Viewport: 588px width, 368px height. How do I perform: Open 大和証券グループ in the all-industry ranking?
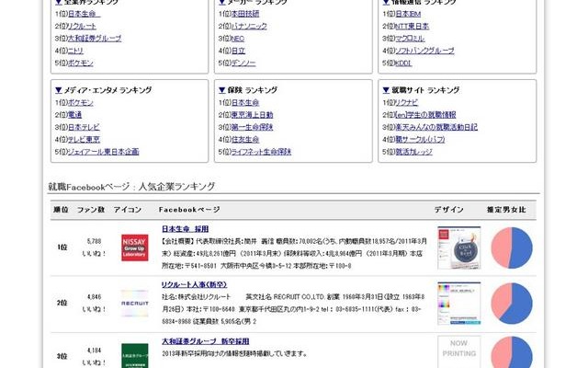point(95,39)
